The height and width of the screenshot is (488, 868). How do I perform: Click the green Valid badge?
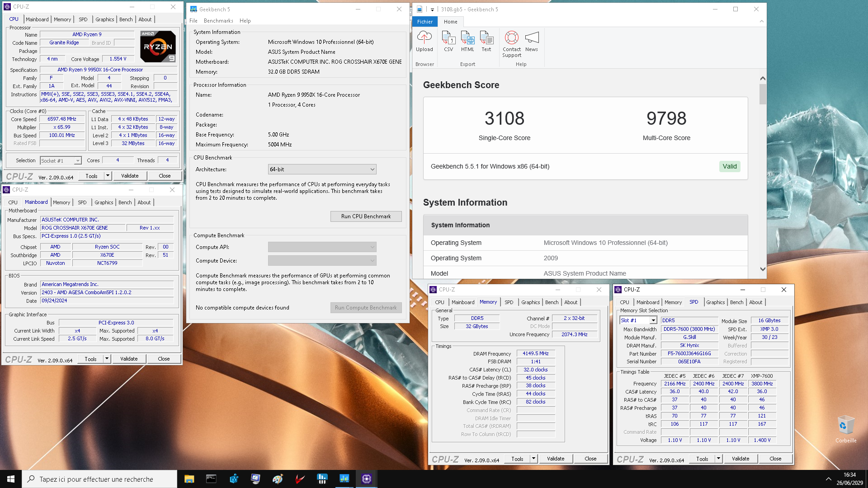coord(729,166)
